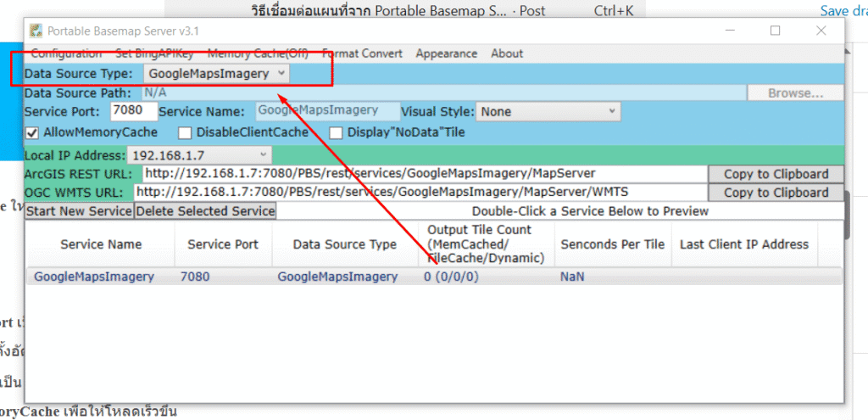The height and width of the screenshot is (420, 868).
Task: Open the Appearance menu
Action: pos(446,53)
